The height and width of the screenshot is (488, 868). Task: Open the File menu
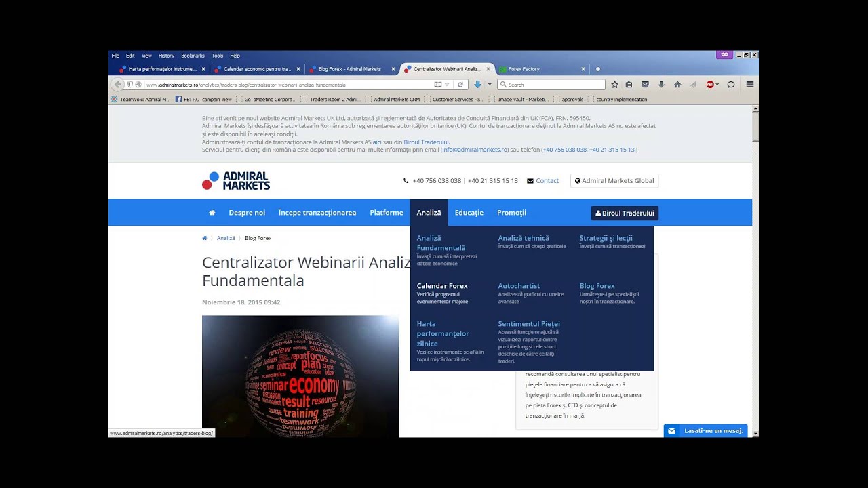click(x=115, y=56)
